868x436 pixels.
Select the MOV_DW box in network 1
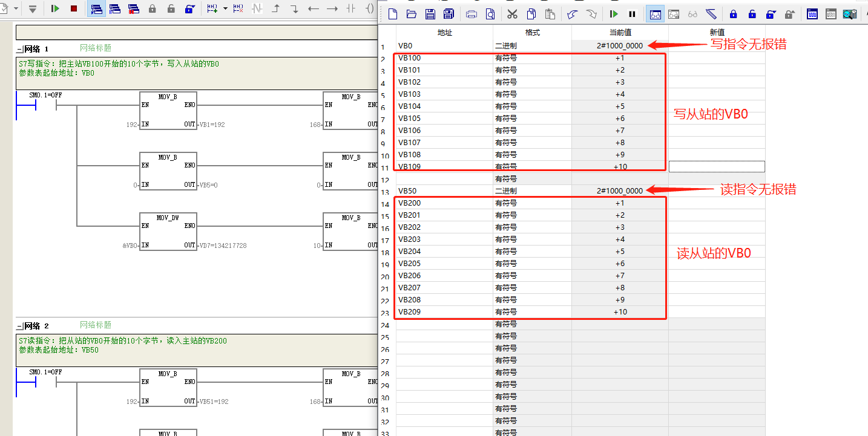[168, 232]
